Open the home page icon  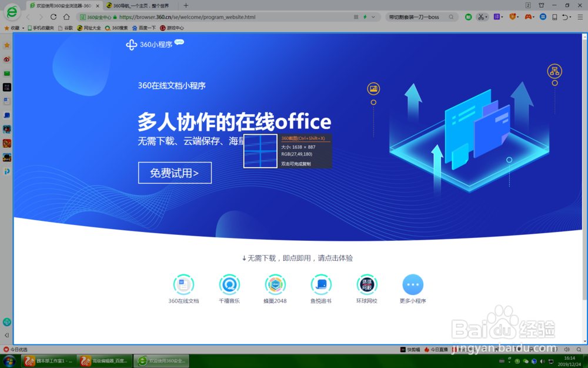click(66, 17)
